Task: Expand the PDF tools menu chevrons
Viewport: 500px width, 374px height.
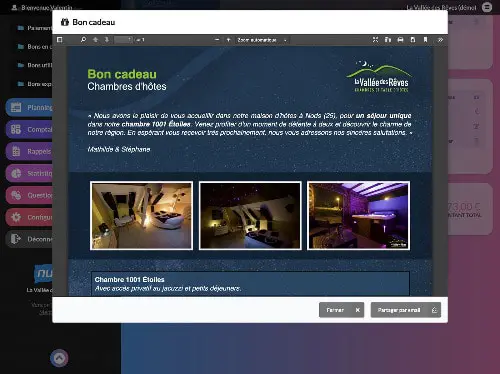Action: (440, 40)
